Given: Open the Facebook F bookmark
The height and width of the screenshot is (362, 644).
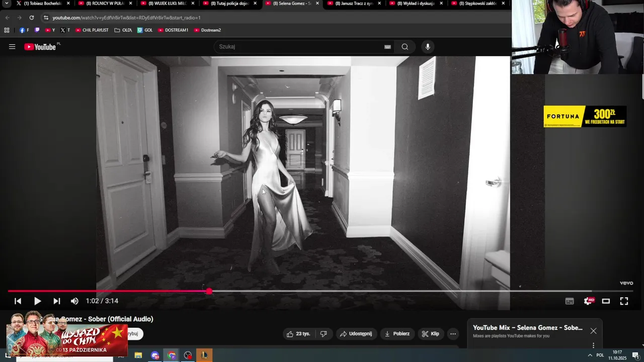Looking at the screenshot, I should point(24,30).
